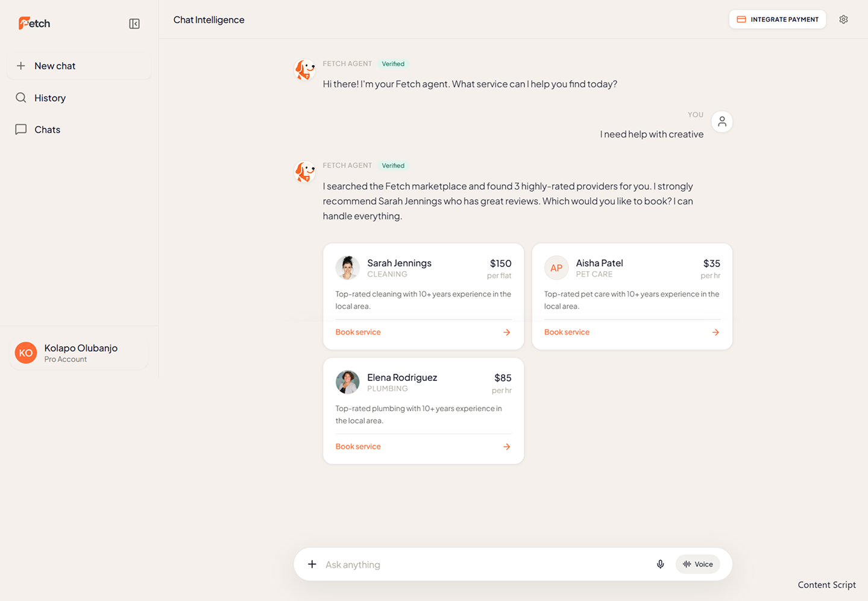The image size is (868, 601).
Task: Activate Voice mode button
Action: point(698,564)
